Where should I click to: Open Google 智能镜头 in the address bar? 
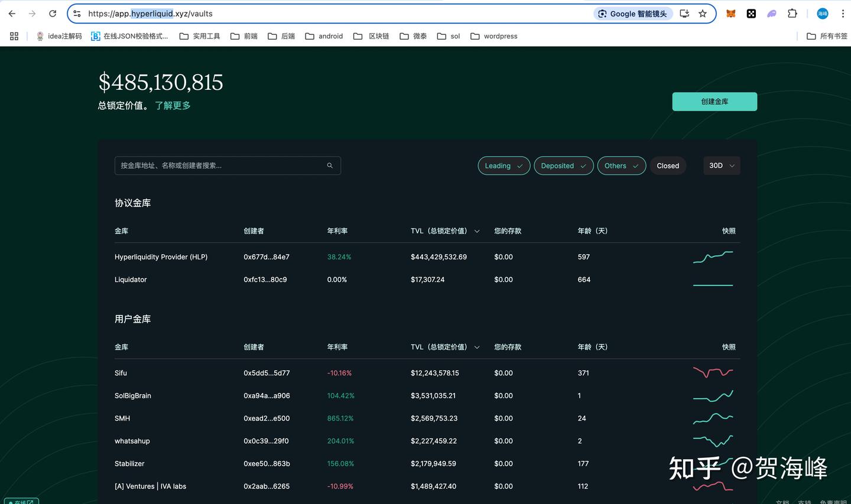pyautogui.click(x=633, y=14)
